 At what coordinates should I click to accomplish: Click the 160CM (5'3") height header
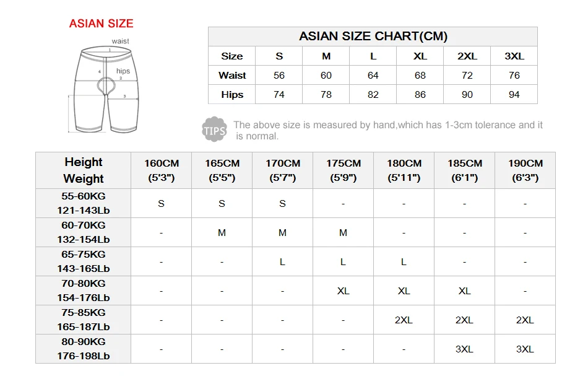pyautogui.click(x=162, y=170)
